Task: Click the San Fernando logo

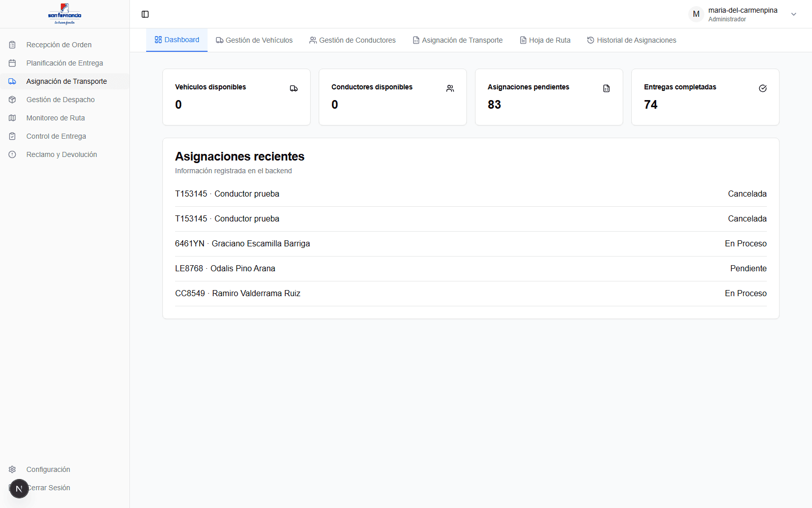Action: (64, 14)
